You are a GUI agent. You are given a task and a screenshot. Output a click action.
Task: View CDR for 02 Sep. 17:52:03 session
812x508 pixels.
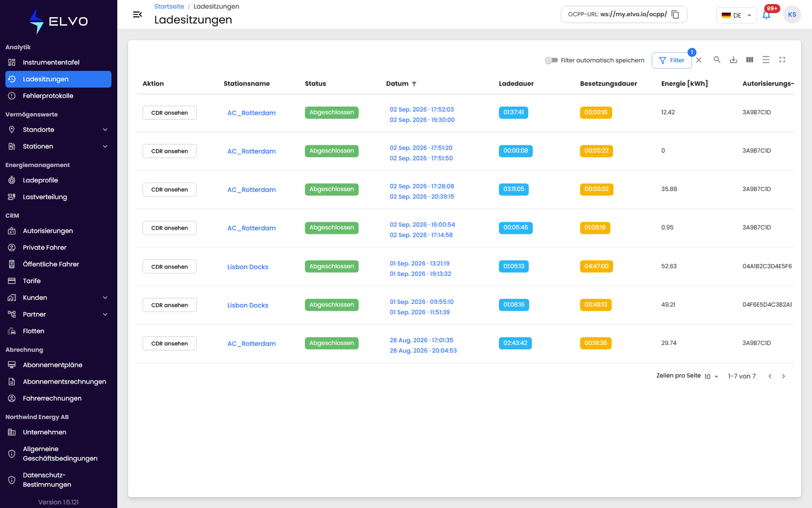click(x=170, y=113)
